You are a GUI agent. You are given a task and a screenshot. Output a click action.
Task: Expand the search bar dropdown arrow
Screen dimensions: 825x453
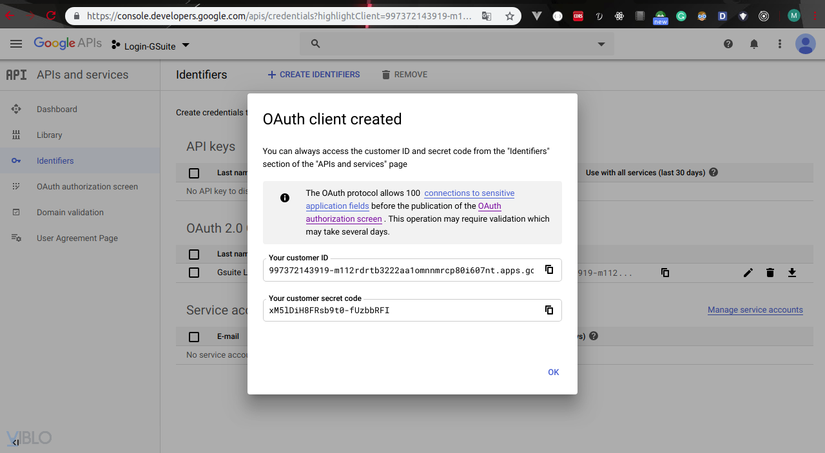coord(601,44)
